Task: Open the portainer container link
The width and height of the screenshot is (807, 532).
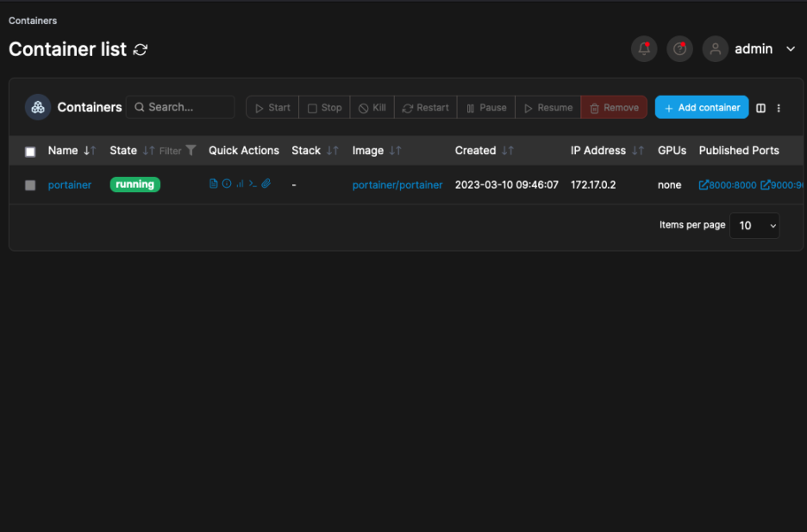Action: 70,185
